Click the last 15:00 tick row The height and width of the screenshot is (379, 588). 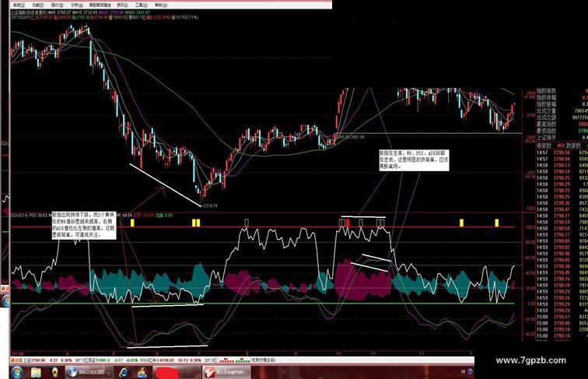point(562,336)
